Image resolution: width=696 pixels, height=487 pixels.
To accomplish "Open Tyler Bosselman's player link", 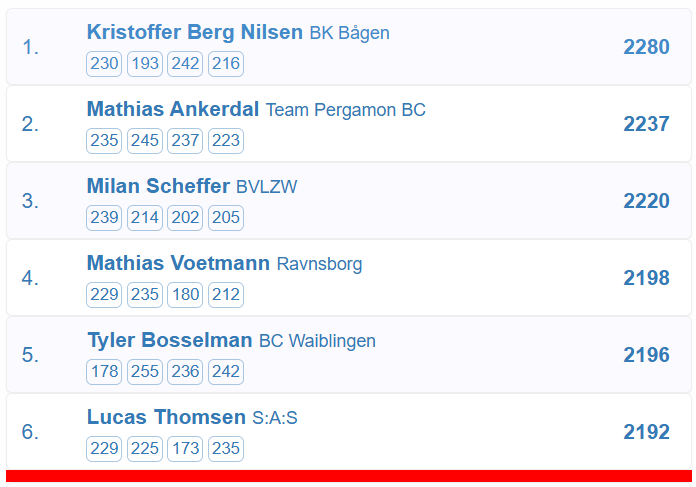I will coord(169,340).
